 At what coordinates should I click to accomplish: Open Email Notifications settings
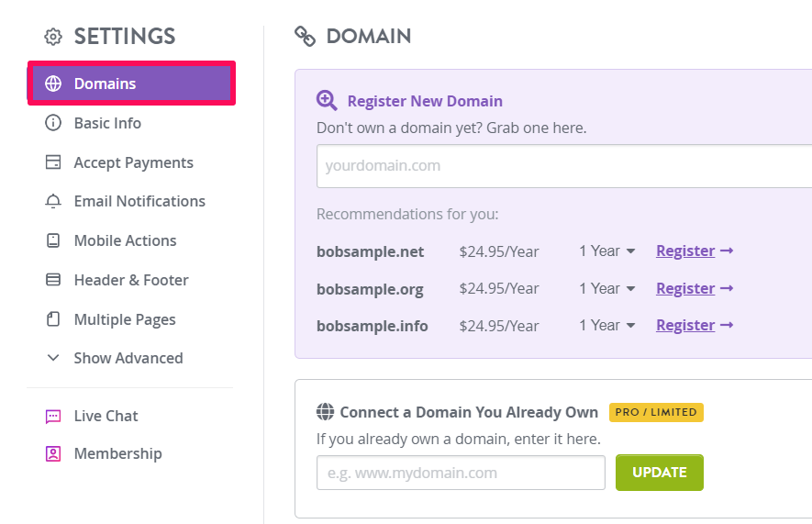(x=139, y=201)
